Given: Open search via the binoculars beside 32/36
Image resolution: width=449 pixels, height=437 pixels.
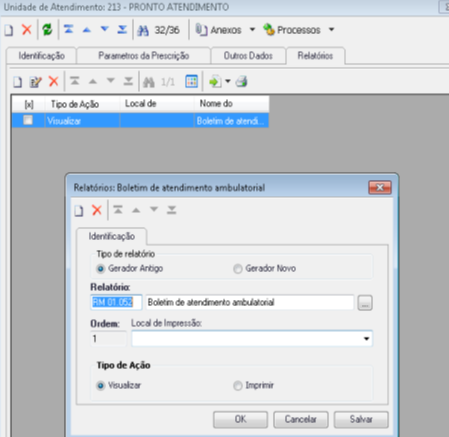Looking at the screenshot, I should tap(143, 31).
